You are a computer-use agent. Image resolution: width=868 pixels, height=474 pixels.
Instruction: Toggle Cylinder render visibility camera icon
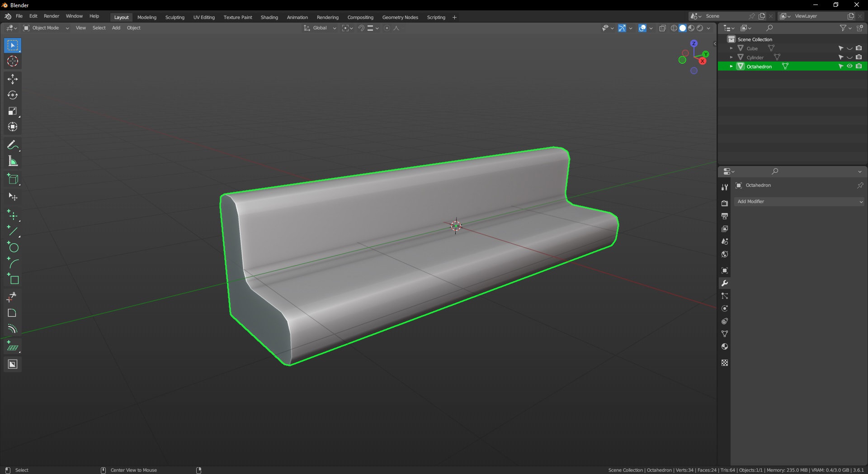(x=859, y=57)
